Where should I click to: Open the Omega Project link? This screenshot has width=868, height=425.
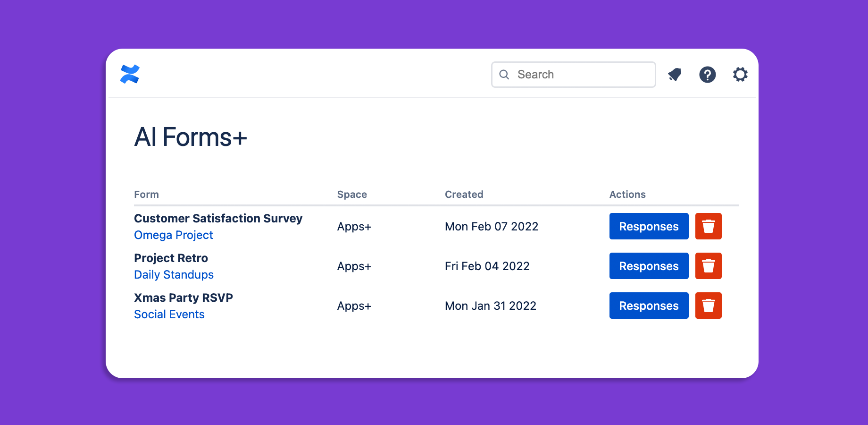[173, 235]
